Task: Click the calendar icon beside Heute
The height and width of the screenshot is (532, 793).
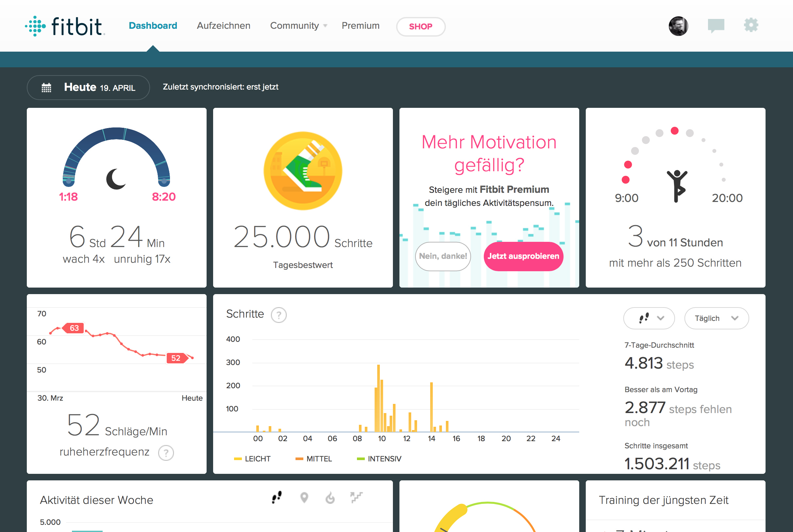Action: [46, 88]
